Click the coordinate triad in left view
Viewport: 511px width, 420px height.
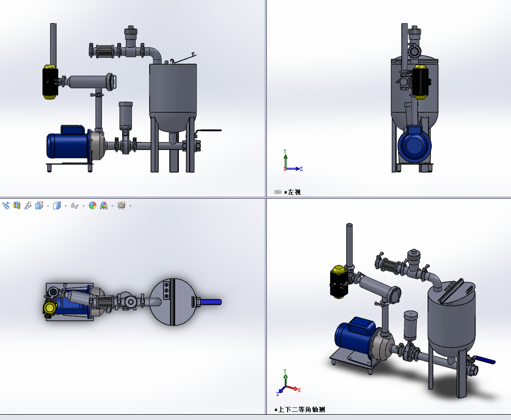(292, 161)
